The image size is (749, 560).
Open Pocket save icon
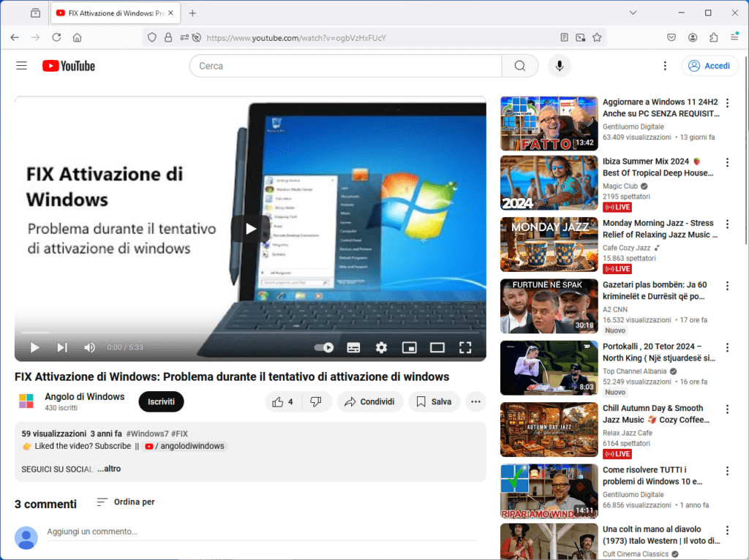(x=671, y=37)
